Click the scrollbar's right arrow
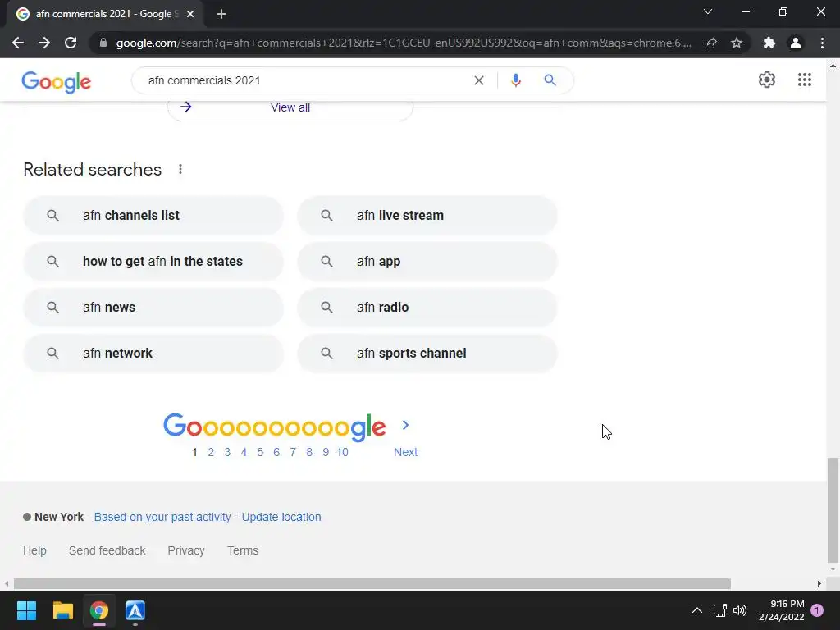This screenshot has height=630, width=840. 819,583
